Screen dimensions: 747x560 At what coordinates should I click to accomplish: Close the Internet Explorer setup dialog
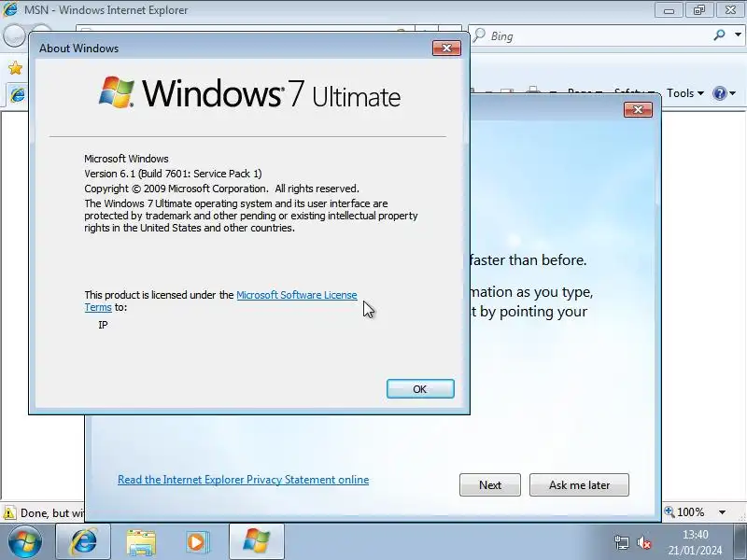638,110
